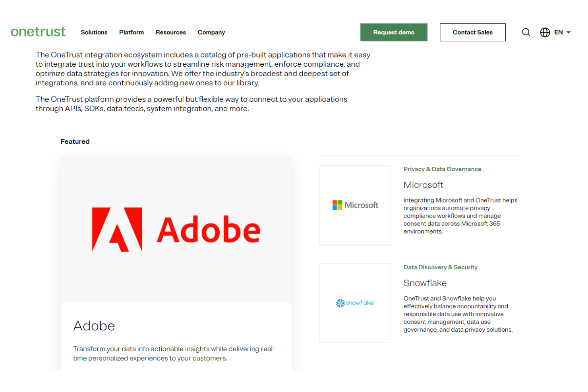This screenshot has width=588, height=392.
Task: Click the Request demo button
Action: coord(394,32)
